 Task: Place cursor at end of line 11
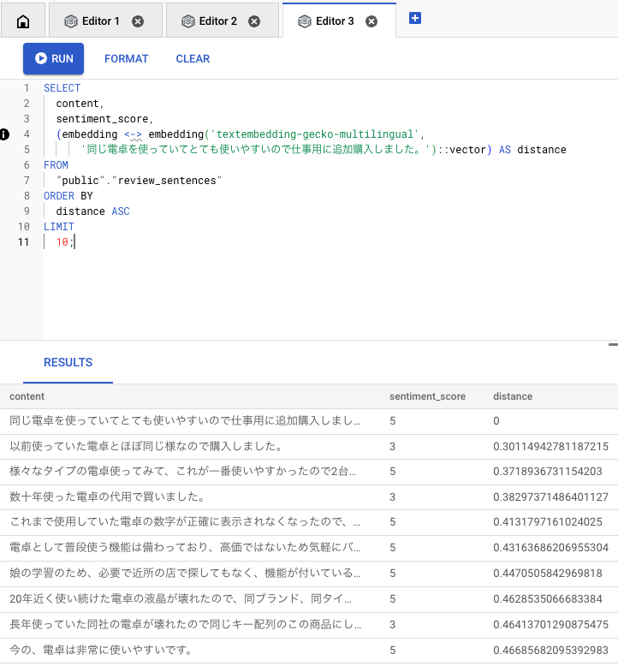click(75, 242)
